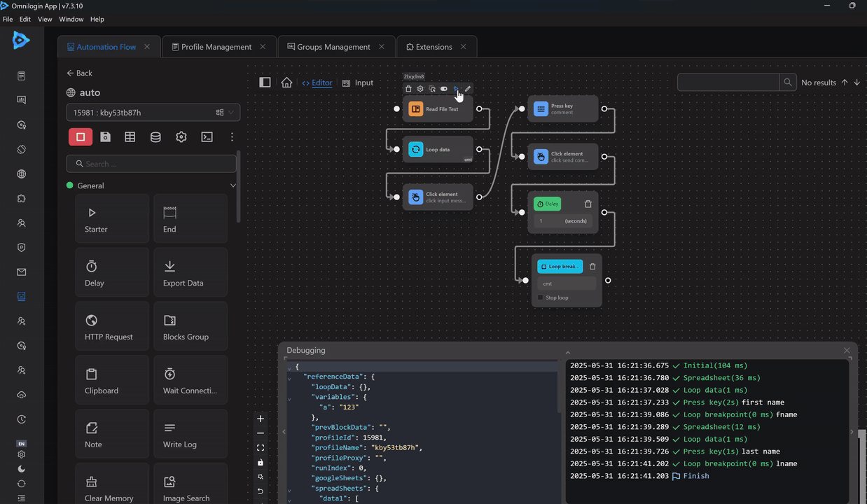Click the Back link
Image resolution: width=867 pixels, height=504 pixels.
pyautogui.click(x=79, y=73)
